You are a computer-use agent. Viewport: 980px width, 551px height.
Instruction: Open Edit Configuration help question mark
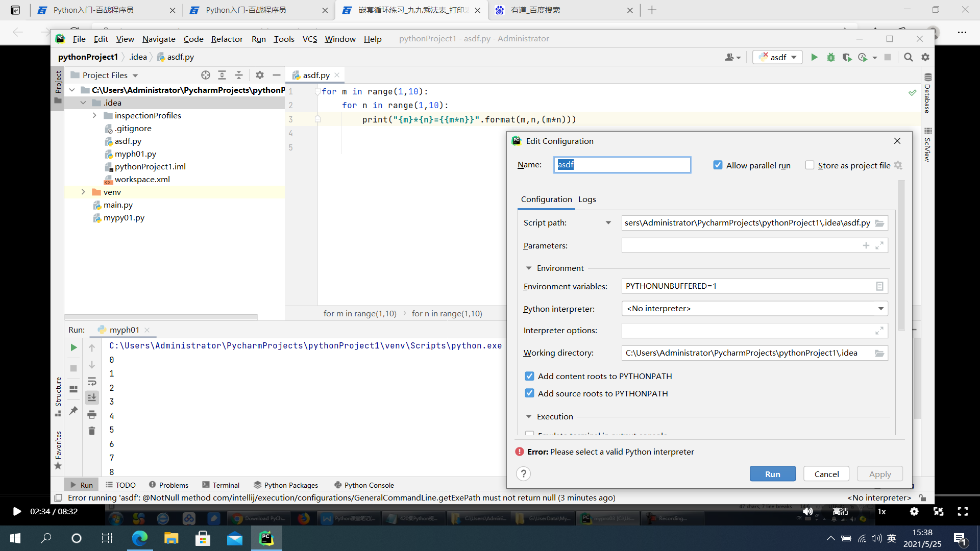click(x=523, y=474)
